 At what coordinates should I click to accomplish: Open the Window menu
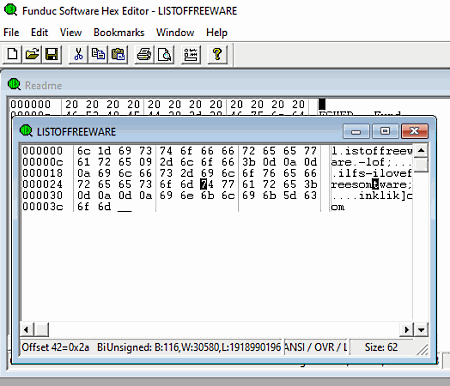175,32
